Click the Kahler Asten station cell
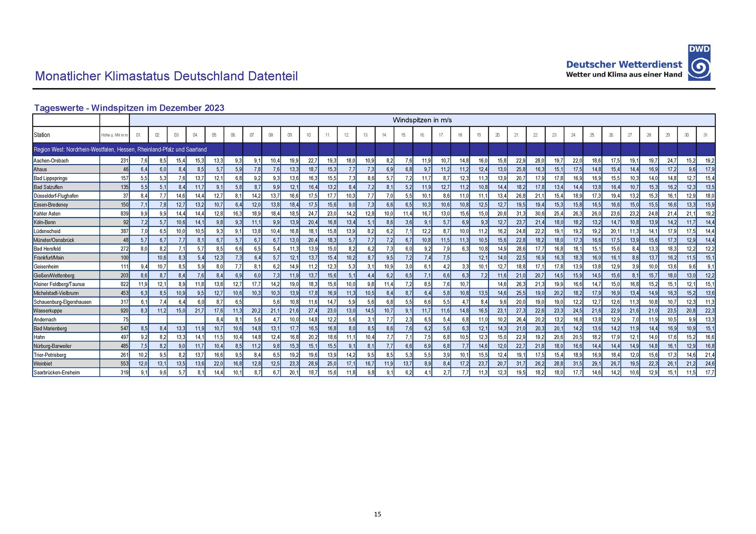The image size is (756, 534). (47, 214)
